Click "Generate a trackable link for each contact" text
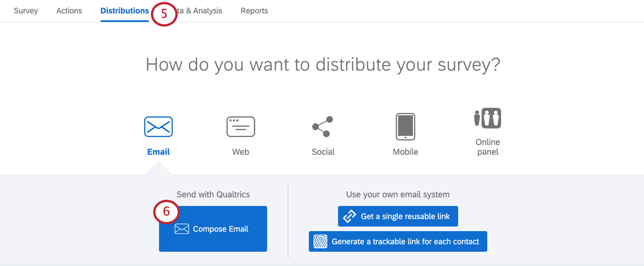 (x=405, y=241)
